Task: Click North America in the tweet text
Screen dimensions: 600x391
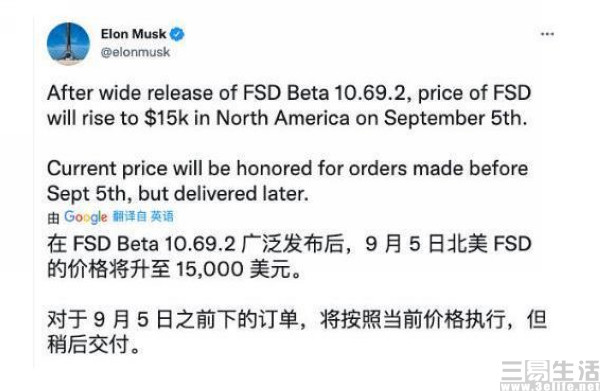Action: [283, 118]
